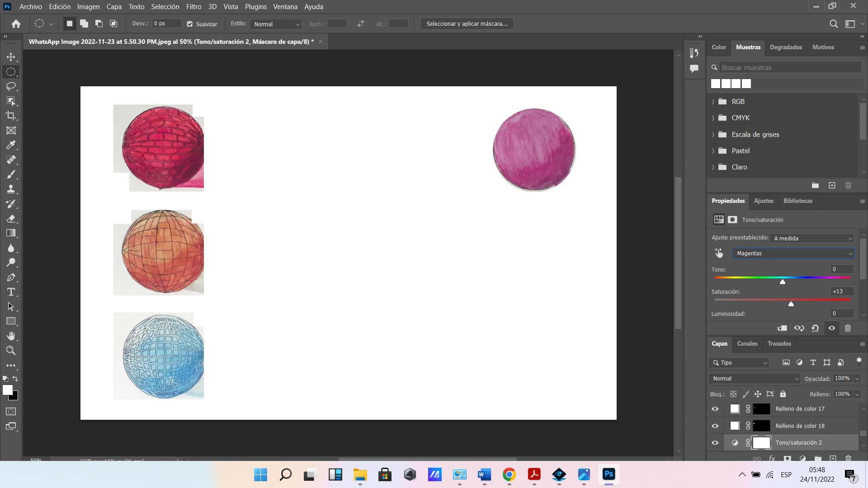The height and width of the screenshot is (488, 868).
Task: Expand the CMYK swatches folder
Action: tap(713, 118)
